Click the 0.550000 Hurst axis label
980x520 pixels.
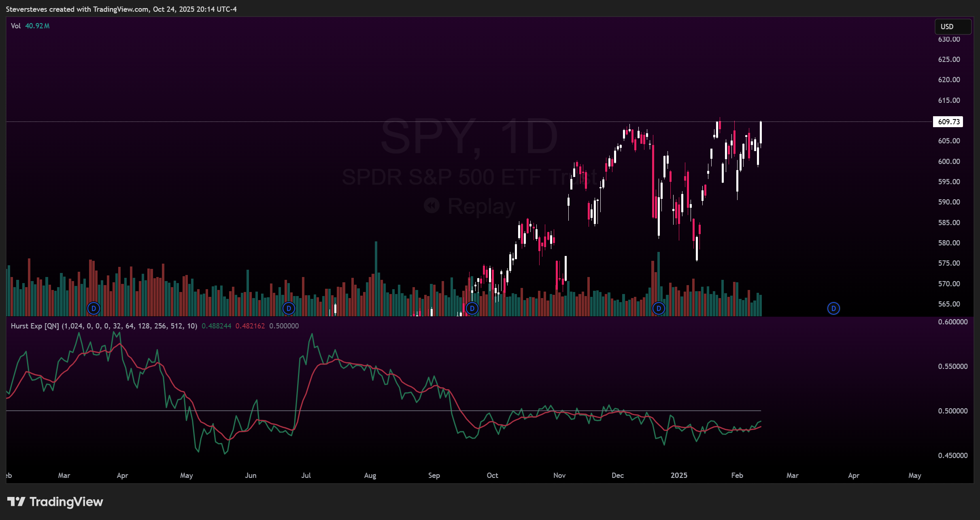953,367
